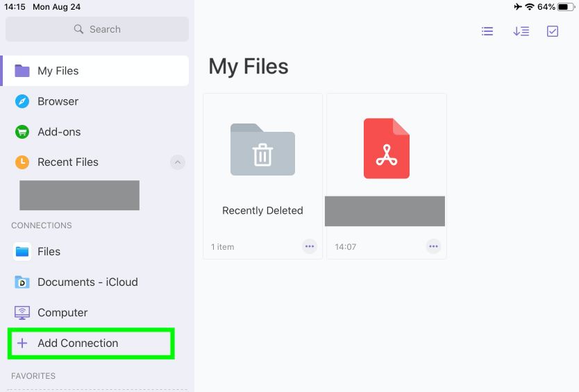Enable file selection mode checkmark

[553, 31]
